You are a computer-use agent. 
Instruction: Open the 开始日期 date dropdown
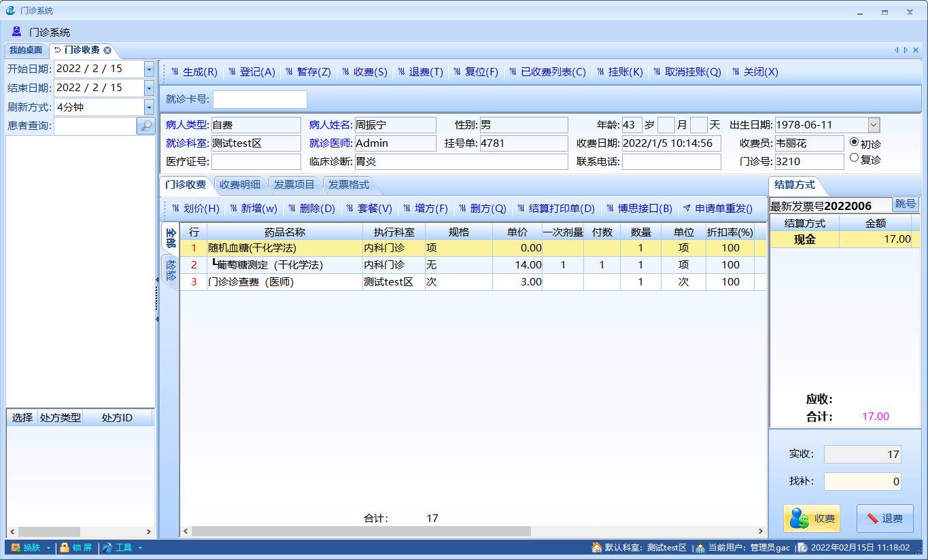coord(149,69)
